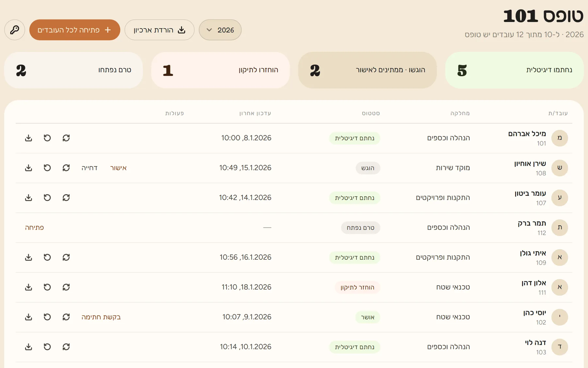588x368 pixels.
Task: Download form for עומר ביטון
Action: click(28, 198)
